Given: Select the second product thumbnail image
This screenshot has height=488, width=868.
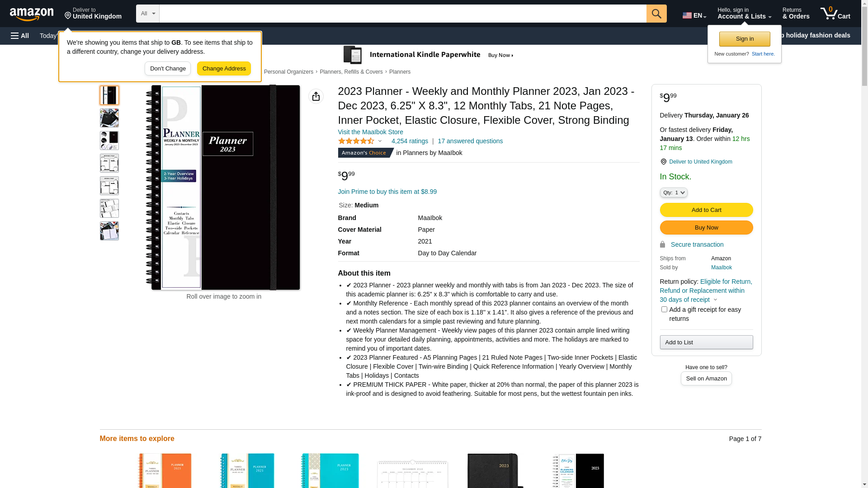Looking at the screenshot, I should (109, 118).
